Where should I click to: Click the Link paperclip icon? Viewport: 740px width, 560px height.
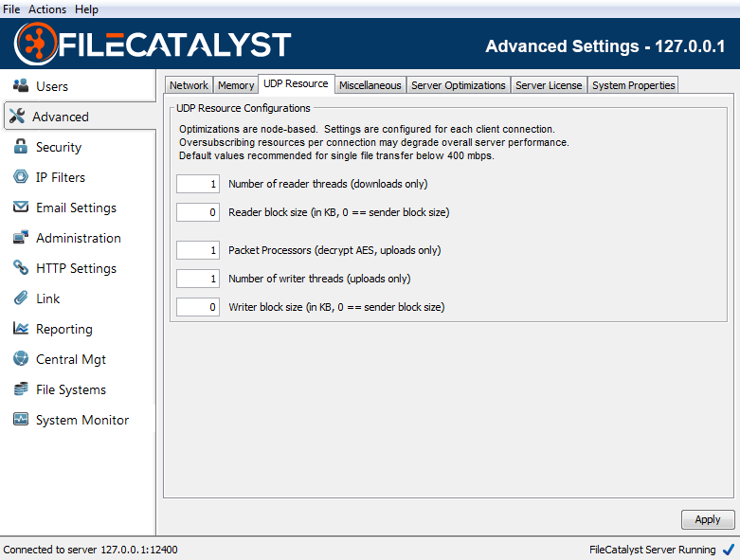(21, 298)
